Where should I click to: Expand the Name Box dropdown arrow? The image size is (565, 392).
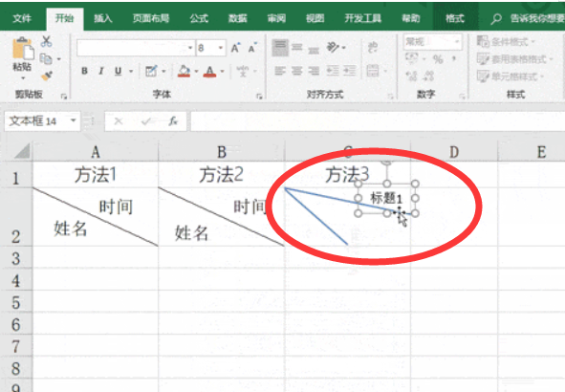click(x=74, y=120)
